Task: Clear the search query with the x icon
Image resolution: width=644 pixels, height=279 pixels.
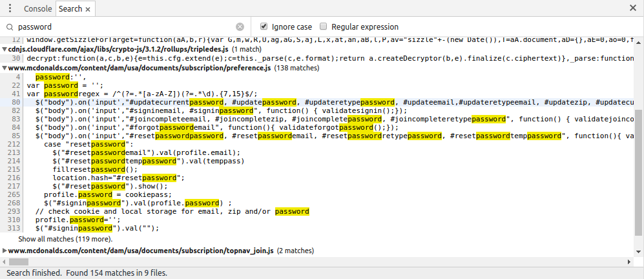Action: point(240,27)
